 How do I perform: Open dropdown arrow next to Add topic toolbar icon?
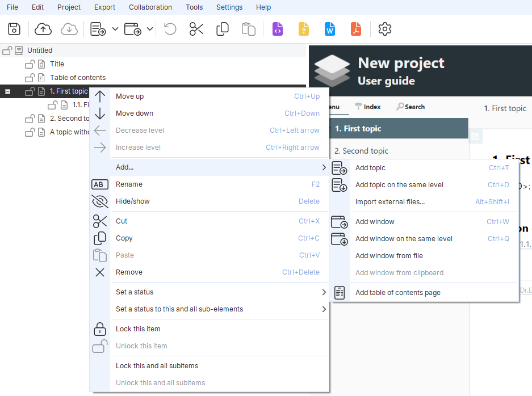pos(115,29)
